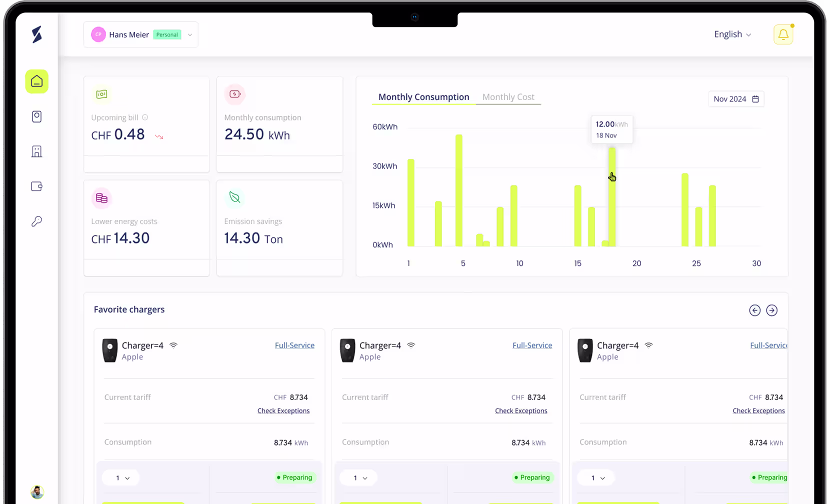
Task: Open connector dropdown in third charger card
Action: (595, 478)
